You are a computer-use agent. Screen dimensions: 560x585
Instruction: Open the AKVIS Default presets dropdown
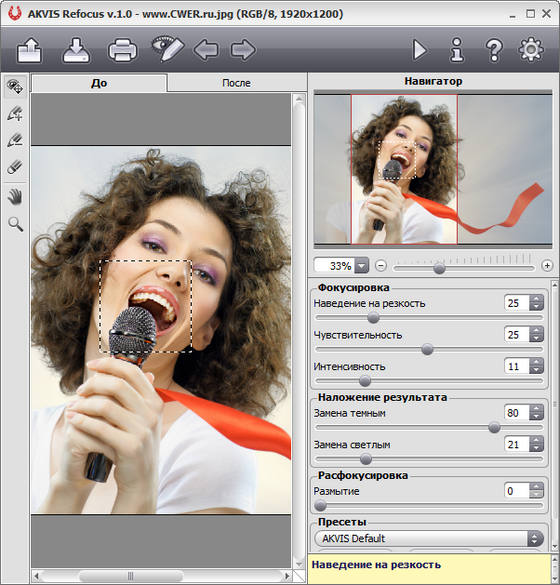pyautogui.click(x=429, y=538)
